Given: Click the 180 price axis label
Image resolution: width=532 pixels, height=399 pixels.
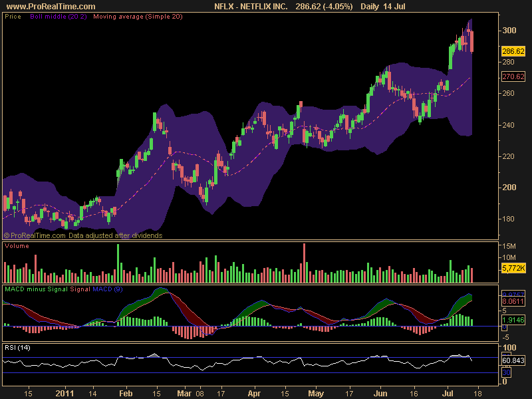Looking at the screenshot, I should (x=508, y=219).
